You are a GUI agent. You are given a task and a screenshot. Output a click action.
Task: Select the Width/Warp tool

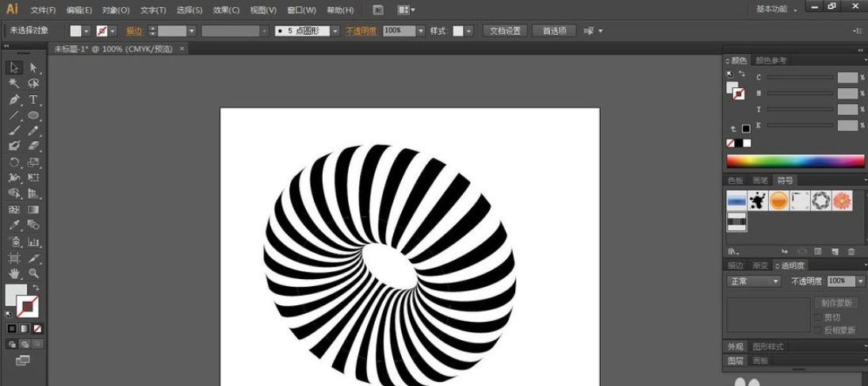tap(14, 178)
